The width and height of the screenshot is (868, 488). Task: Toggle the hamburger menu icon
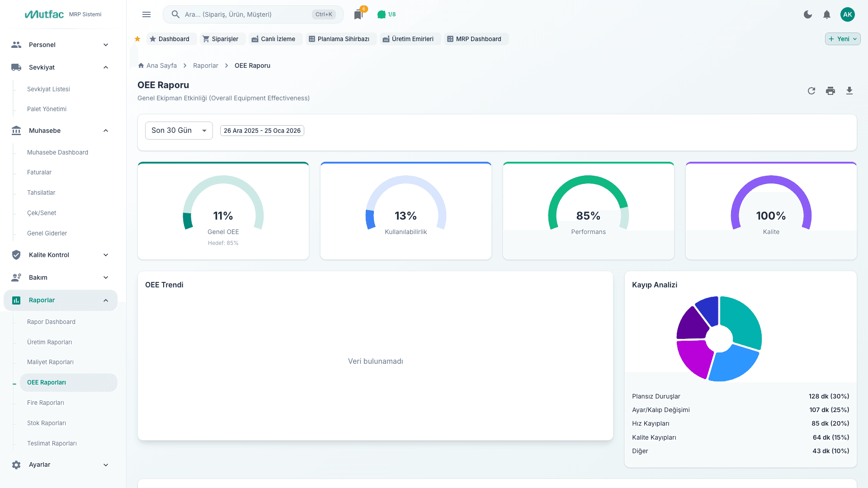146,14
